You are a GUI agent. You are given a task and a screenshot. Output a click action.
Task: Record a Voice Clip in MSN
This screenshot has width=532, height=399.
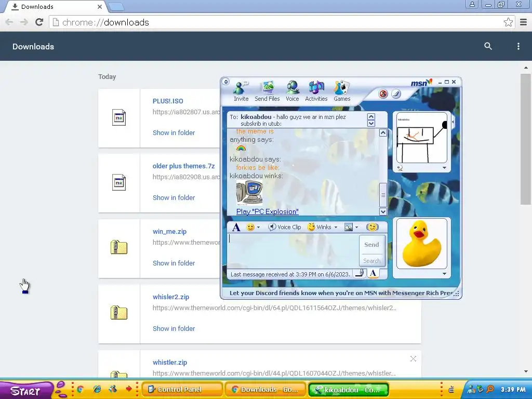pyautogui.click(x=285, y=227)
